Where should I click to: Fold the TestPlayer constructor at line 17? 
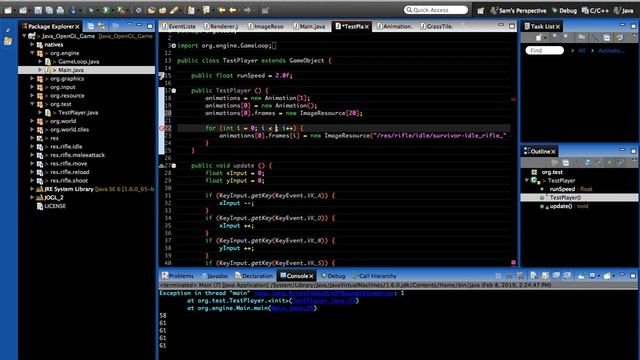click(174, 91)
